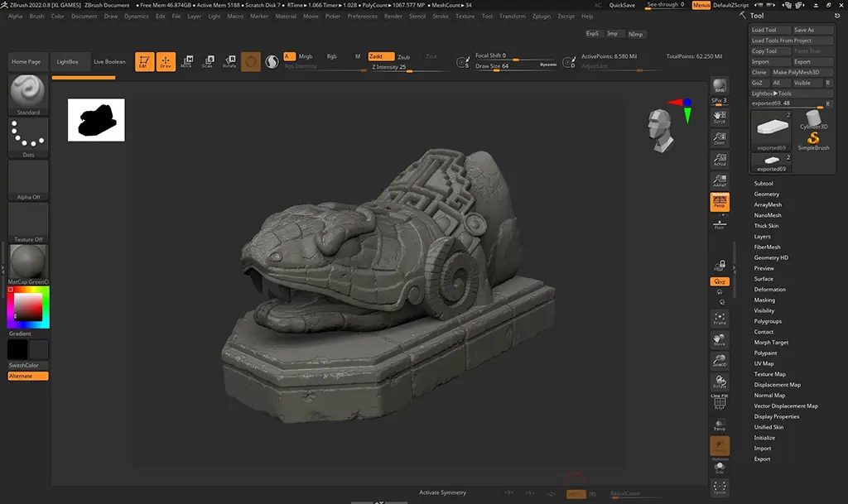Click the Home Page button
The width and height of the screenshot is (848, 504).
tap(26, 61)
